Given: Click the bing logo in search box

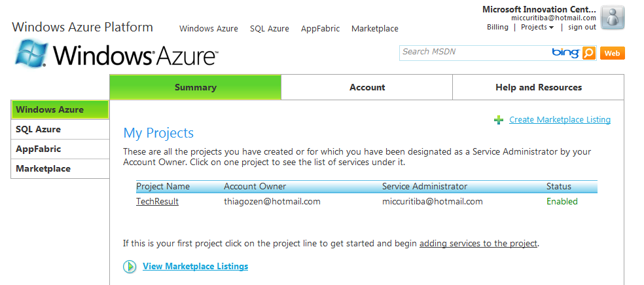Looking at the screenshot, I should coord(566,52).
